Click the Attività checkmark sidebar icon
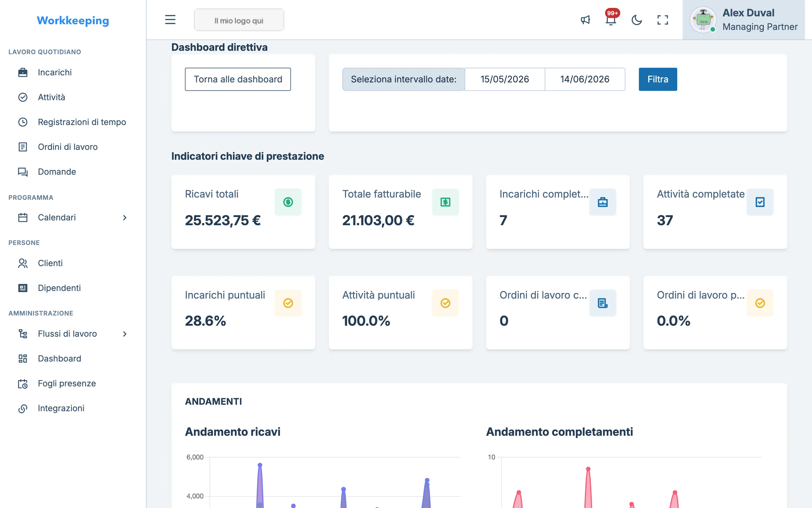Image resolution: width=812 pixels, height=508 pixels. pos(23,97)
